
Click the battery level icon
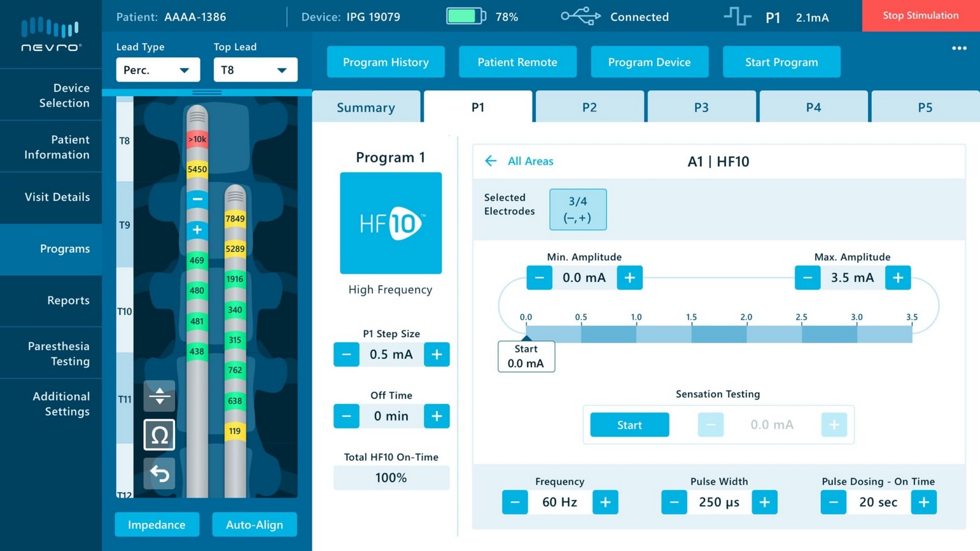point(466,17)
